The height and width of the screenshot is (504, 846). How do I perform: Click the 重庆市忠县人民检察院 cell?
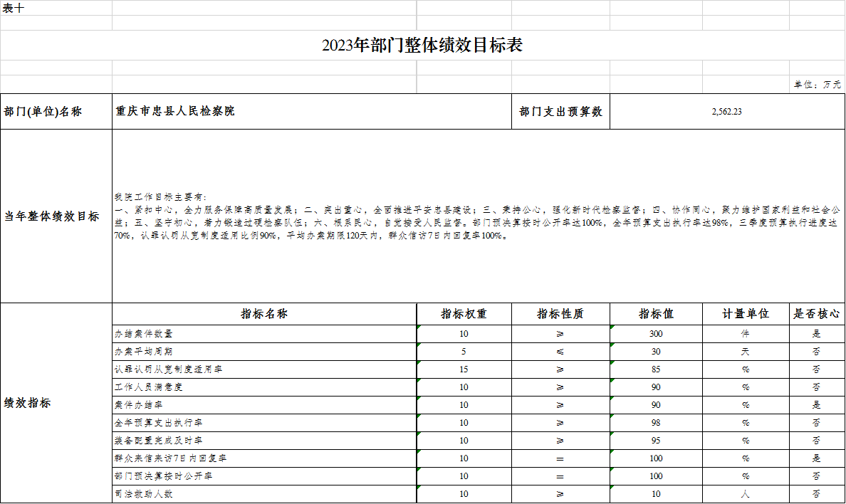point(175,112)
